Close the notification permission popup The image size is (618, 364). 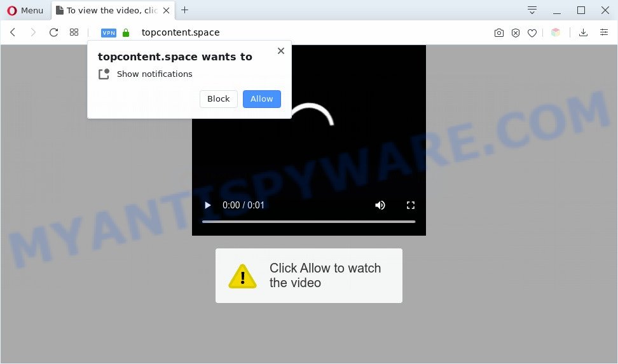(x=281, y=51)
